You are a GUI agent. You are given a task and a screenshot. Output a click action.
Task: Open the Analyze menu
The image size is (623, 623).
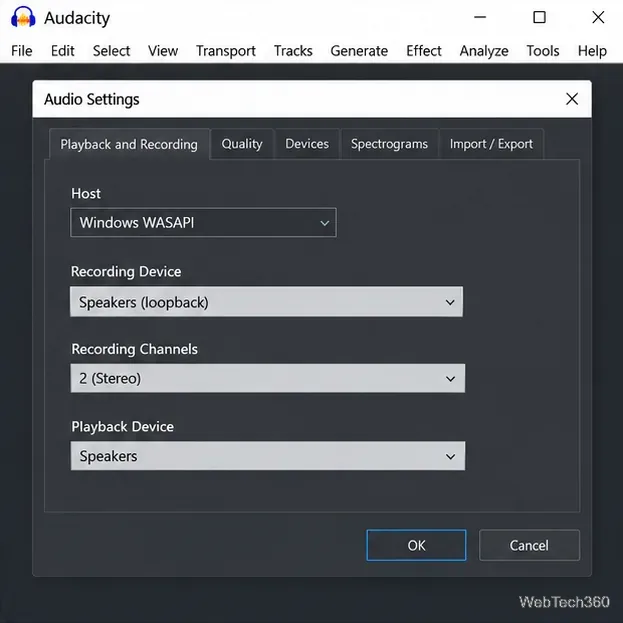click(484, 51)
